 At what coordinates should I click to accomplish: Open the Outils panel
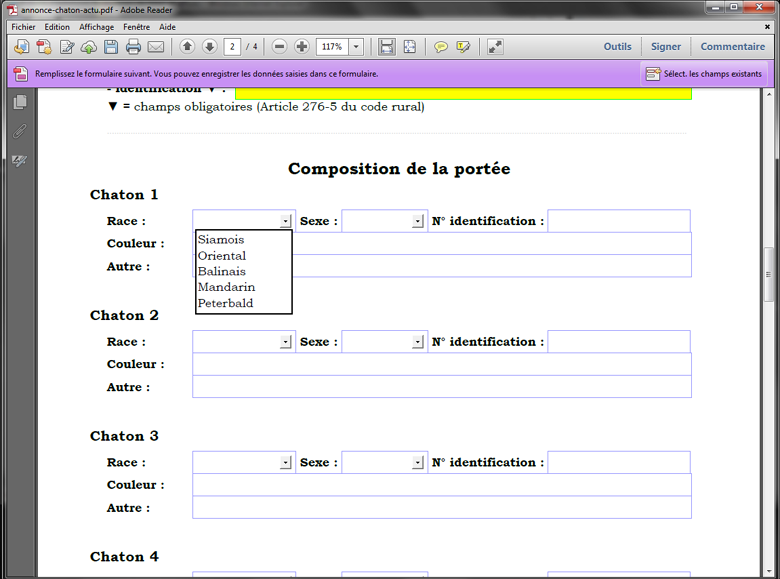pyautogui.click(x=617, y=47)
